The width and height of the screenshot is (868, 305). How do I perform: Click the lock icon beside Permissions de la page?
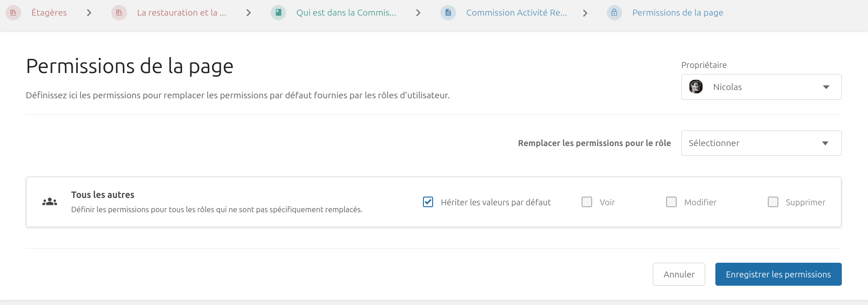pos(614,13)
